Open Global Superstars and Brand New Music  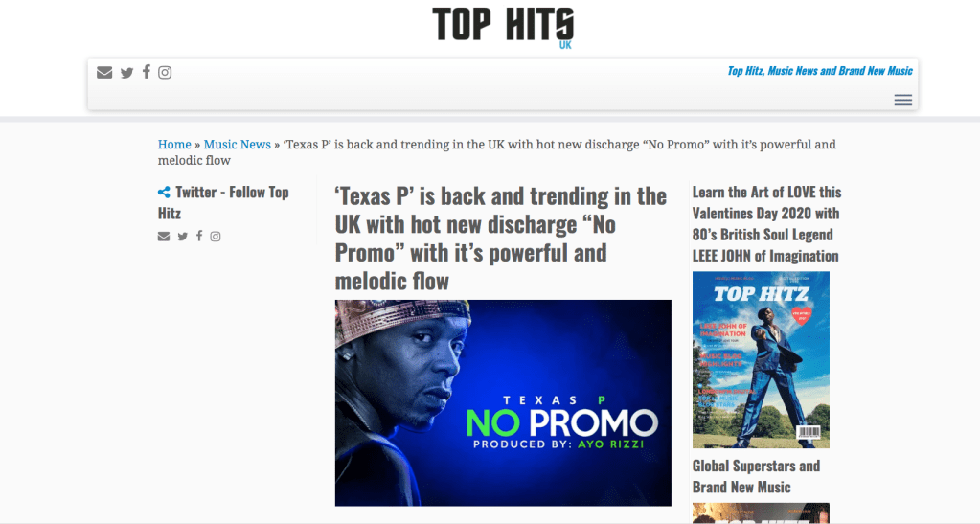click(x=756, y=476)
